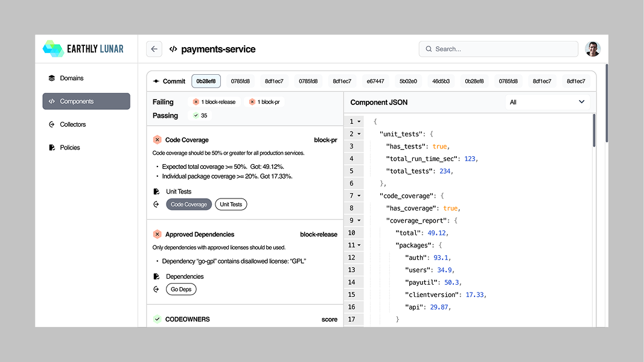Viewport: 644px width, 362px height.
Task: Select the Go Deps collector chip
Action: point(181,290)
